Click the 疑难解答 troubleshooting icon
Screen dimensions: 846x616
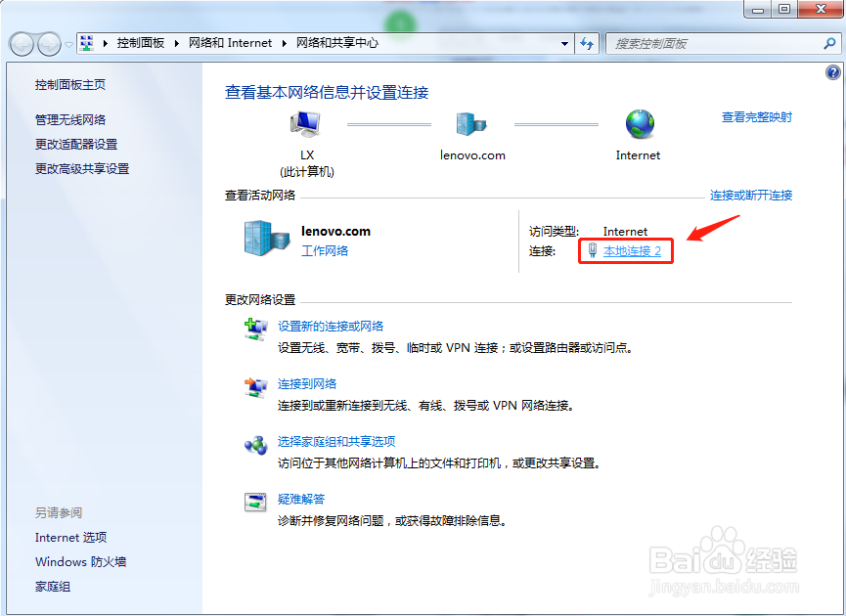coord(255,503)
